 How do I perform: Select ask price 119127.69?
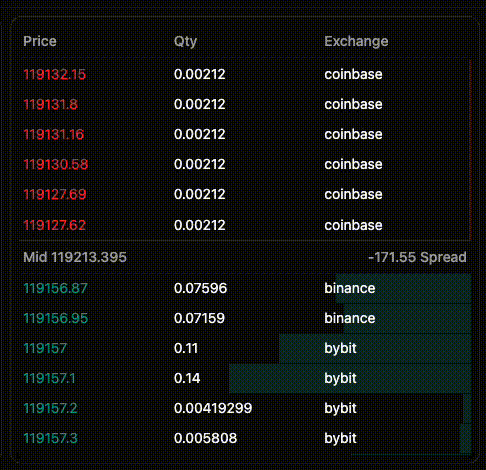(55, 194)
